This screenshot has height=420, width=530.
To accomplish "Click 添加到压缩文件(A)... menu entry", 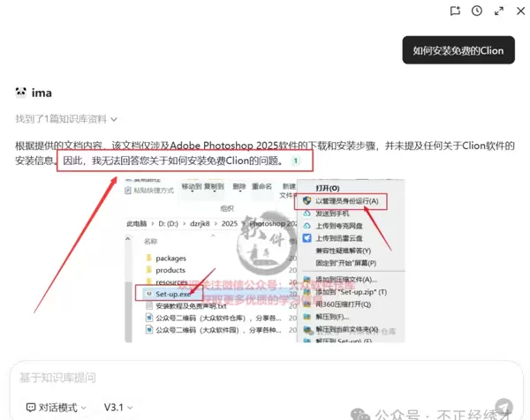I will tap(344, 278).
